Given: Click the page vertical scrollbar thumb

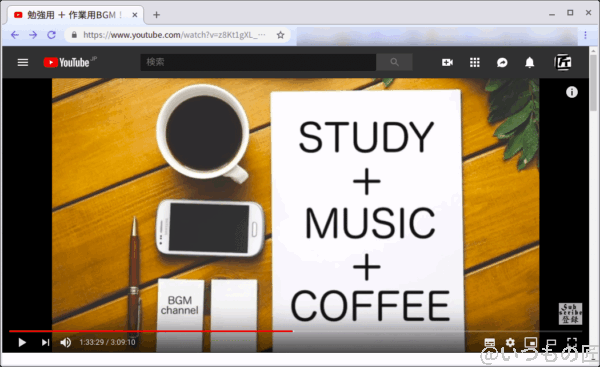Looking at the screenshot, I should [593, 82].
